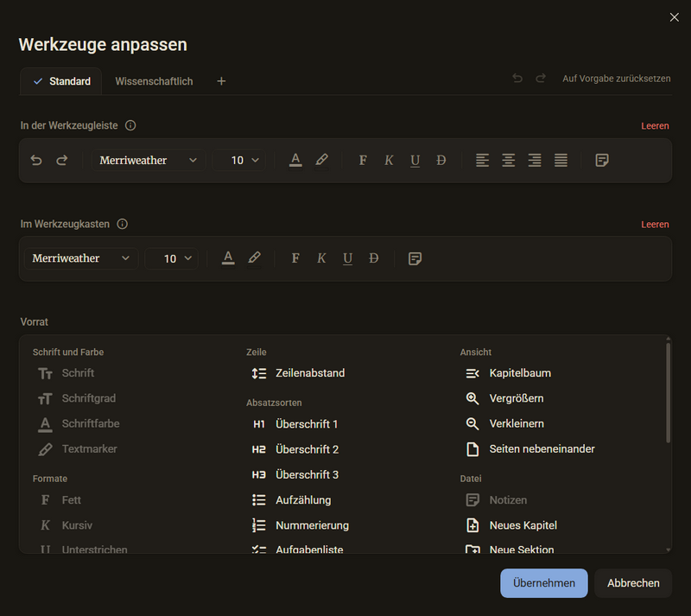This screenshot has width=691, height=616.
Task: Click the notes icon in the Werkzeugleiste row
Action: pos(601,160)
